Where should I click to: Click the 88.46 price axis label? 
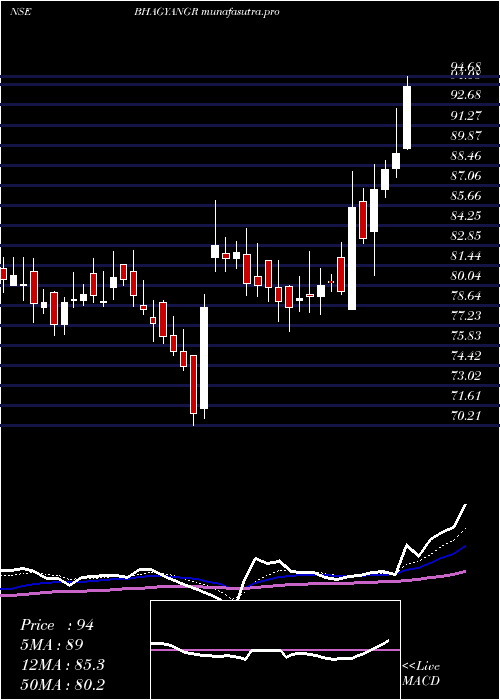466,156
